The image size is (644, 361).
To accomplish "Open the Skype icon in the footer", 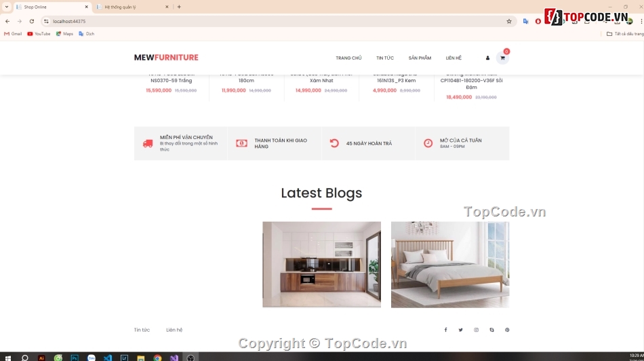I will (x=491, y=330).
